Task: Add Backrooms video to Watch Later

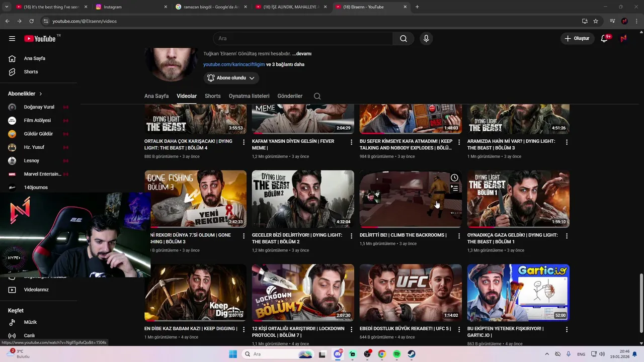Action: point(454,177)
